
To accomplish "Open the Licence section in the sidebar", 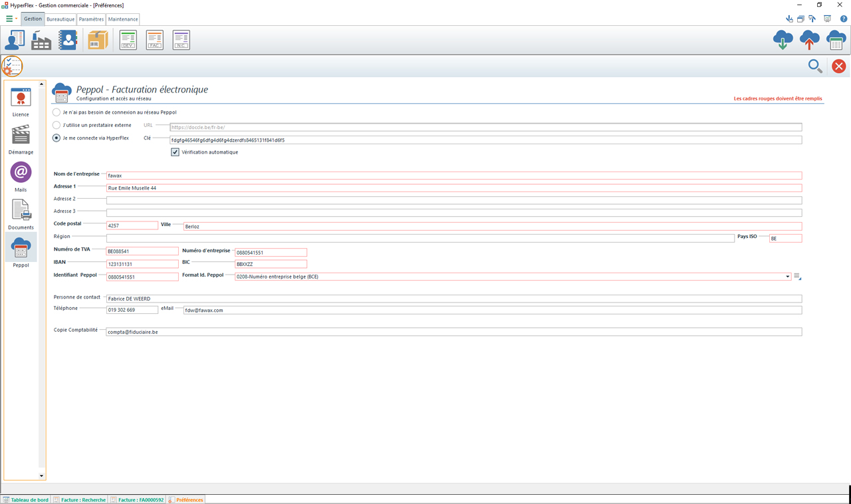I will (x=21, y=102).
